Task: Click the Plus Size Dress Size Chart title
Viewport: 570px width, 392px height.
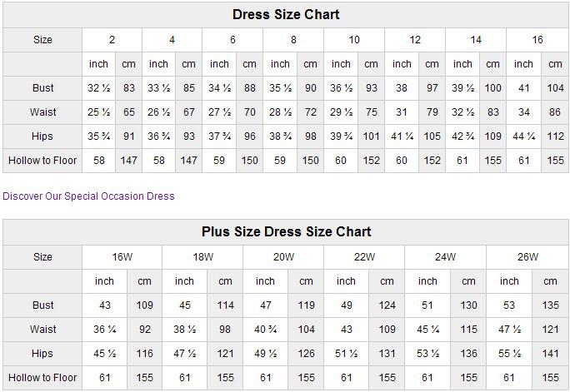Action: (286, 231)
